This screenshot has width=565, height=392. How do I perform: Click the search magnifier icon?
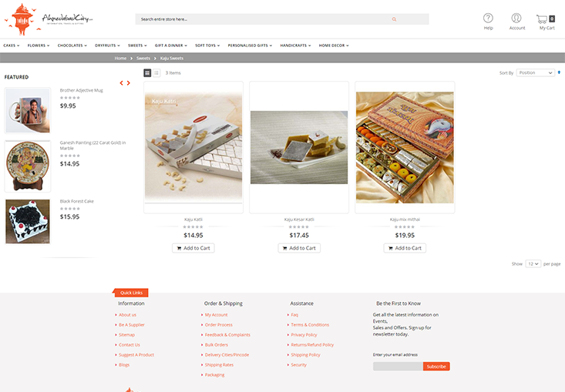click(394, 19)
